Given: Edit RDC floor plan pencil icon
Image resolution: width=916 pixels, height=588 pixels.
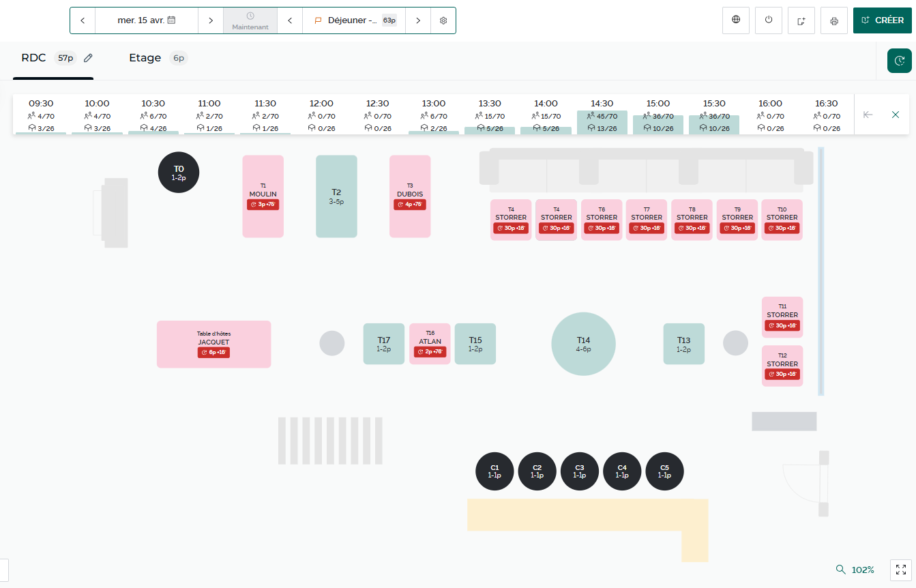Looking at the screenshot, I should click(88, 58).
